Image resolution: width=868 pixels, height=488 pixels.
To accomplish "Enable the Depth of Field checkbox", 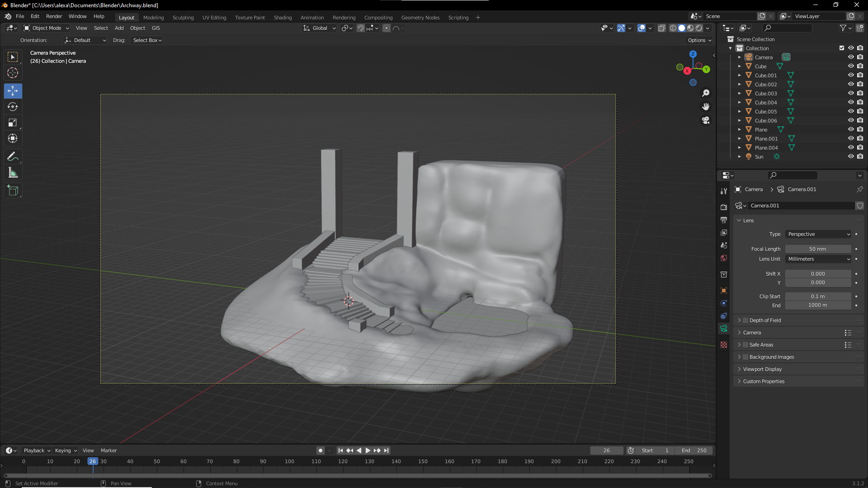I will click(745, 320).
